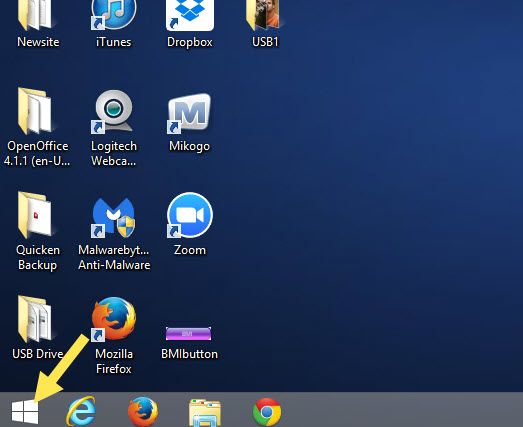Image resolution: width=523 pixels, height=427 pixels.
Task: Click the "USB1" label text
Action: point(265,42)
